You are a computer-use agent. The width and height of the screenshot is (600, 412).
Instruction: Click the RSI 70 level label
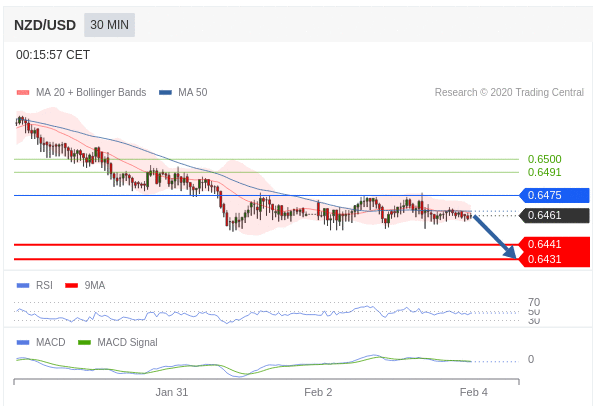(534, 302)
